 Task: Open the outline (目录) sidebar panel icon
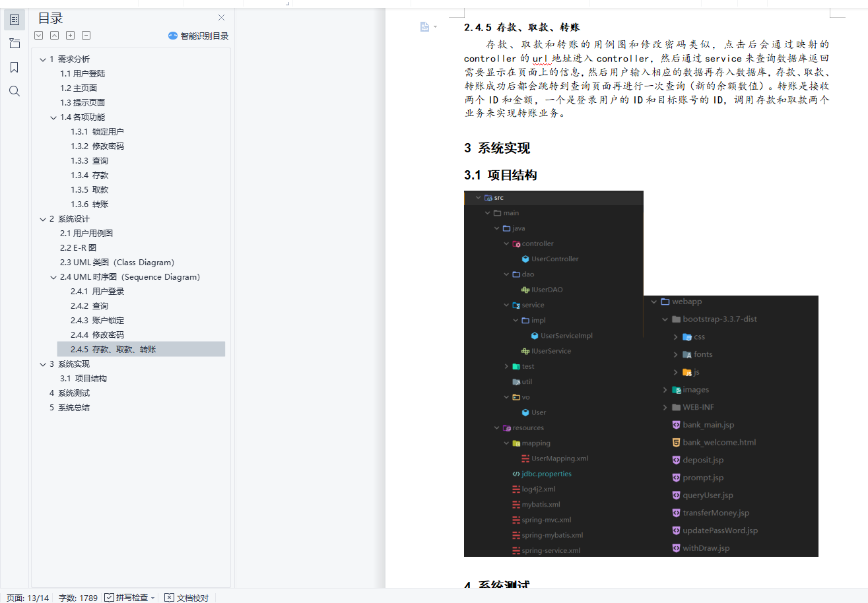pyautogui.click(x=15, y=20)
